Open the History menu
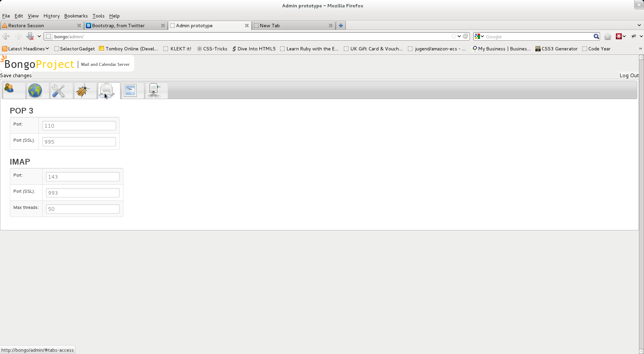Viewport: 644px width, 354px height. pyautogui.click(x=52, y=16)
